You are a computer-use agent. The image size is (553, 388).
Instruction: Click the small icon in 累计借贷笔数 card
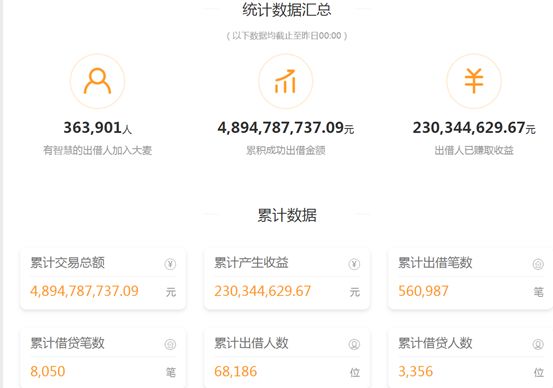pos(170,344)
